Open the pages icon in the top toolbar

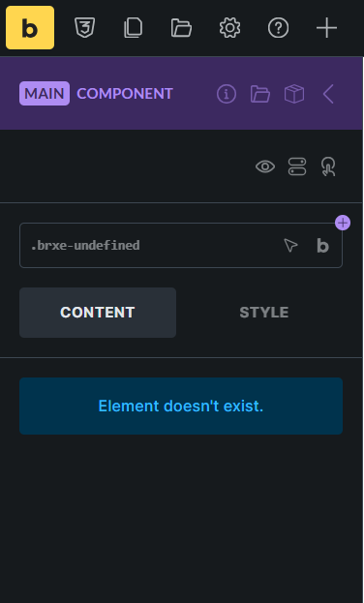pos(134,28)
